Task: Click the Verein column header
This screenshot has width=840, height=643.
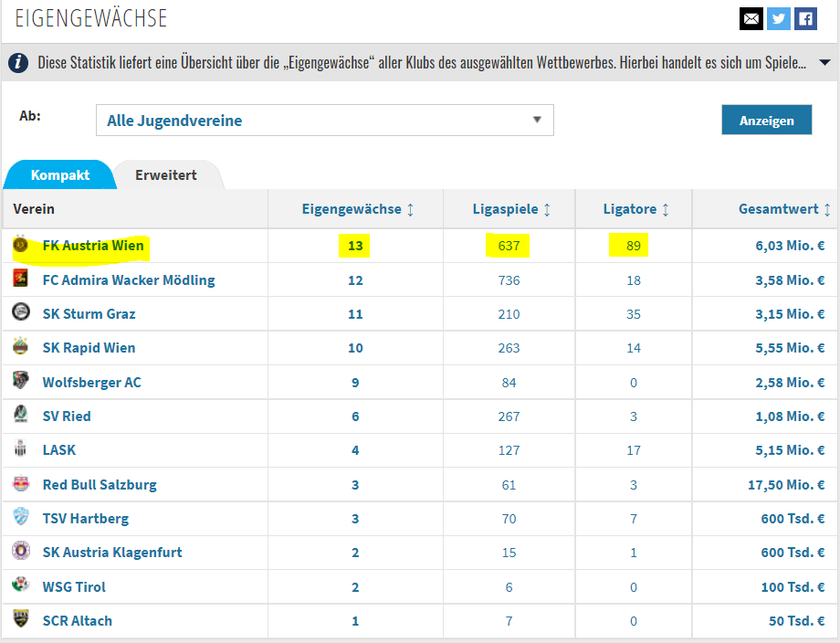Action: pos(34,209)
